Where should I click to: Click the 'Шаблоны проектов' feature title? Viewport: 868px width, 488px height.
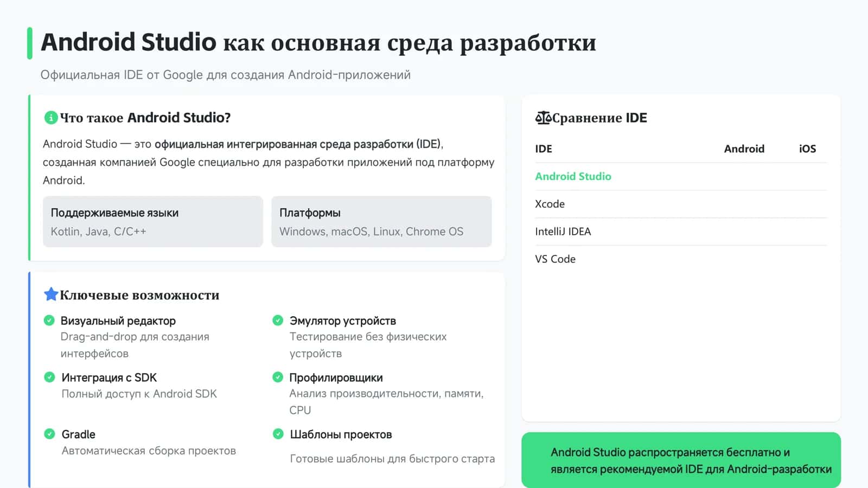point(341,434)
